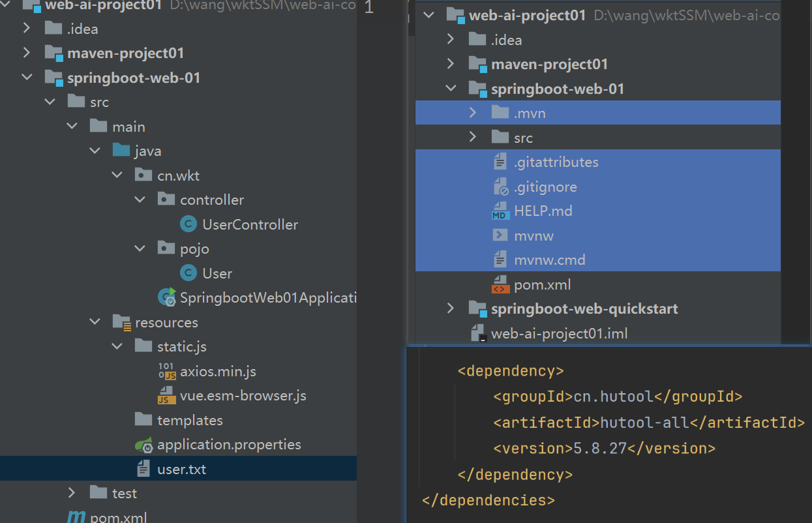
Task: Collapse the resources folder
Action: click(x=95, y=322)
